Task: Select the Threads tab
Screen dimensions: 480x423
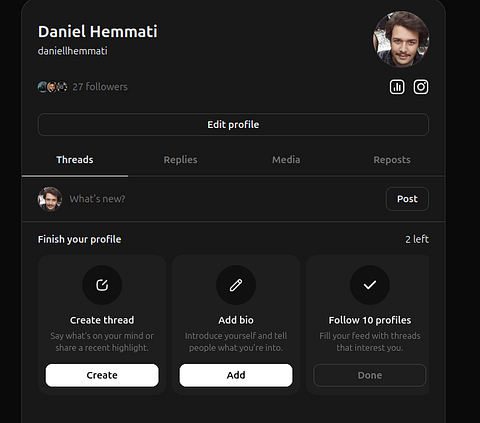Action: [x=75, y=160]
